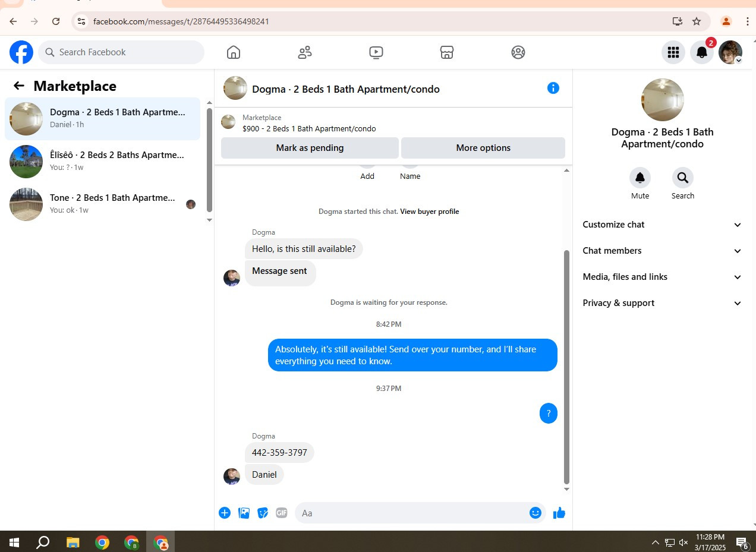Viewport: 756px width, 552px height.
Task: Expand Privacy & support section
Action: 662,303
